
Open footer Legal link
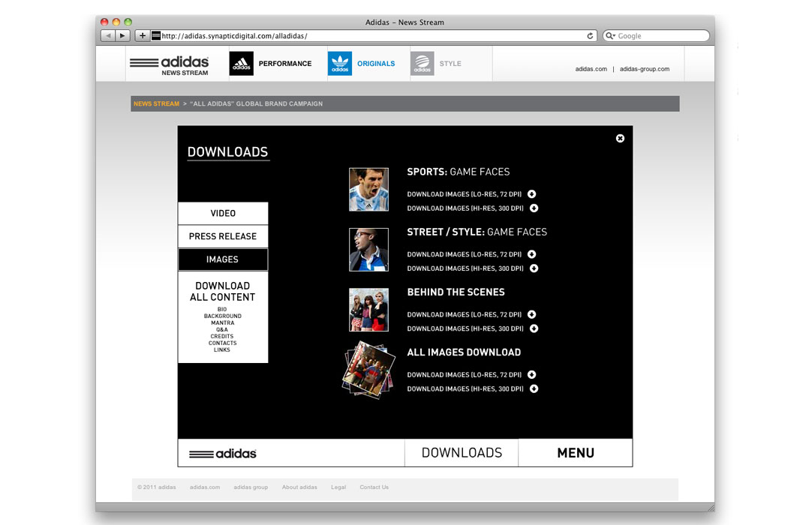click(x=338, y=487)
